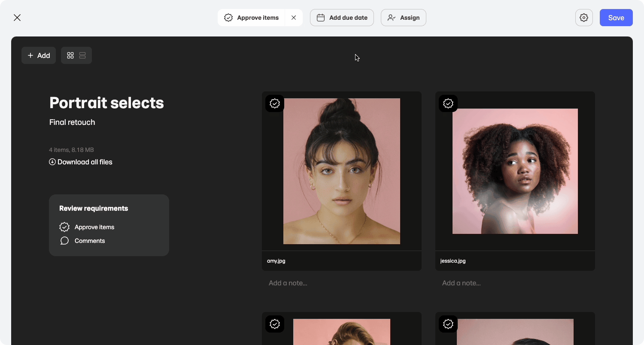
Task: Open the Add due date picker
Action: pyautogui.click(x=342, y=18)
